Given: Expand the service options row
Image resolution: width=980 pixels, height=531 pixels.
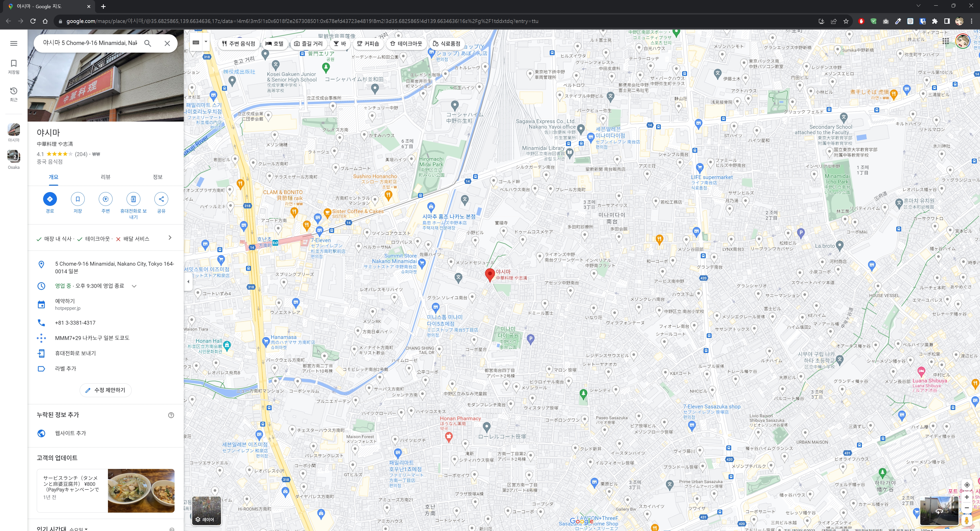Looking at the screenshot, I should coord(170,238).
